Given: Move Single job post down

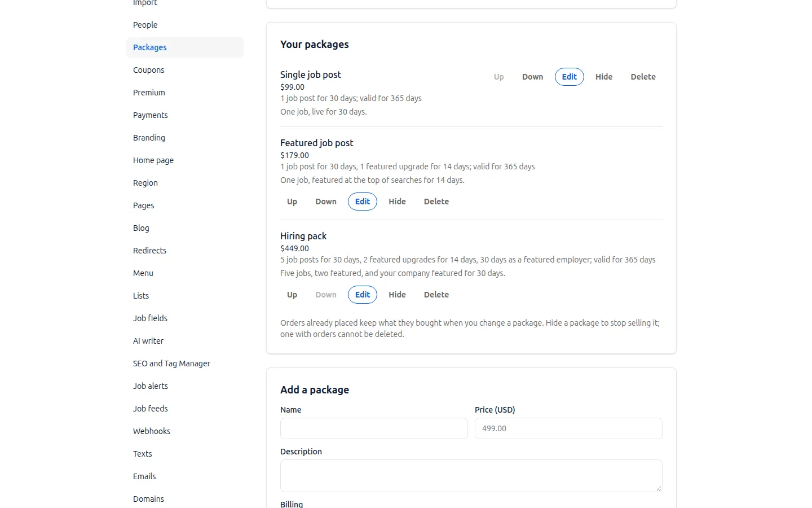Looking at the screenshot, I should coord(532,77).
